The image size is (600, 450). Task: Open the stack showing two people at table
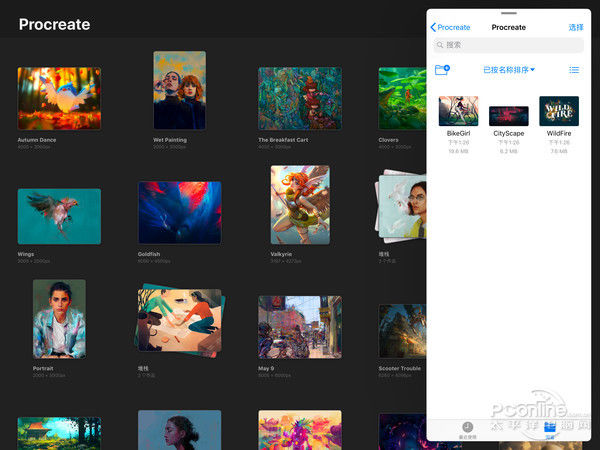point(179,321)
